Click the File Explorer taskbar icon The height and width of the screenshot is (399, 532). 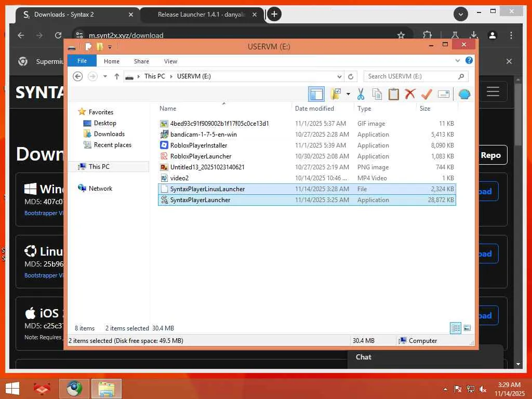(x=106, y=389)
